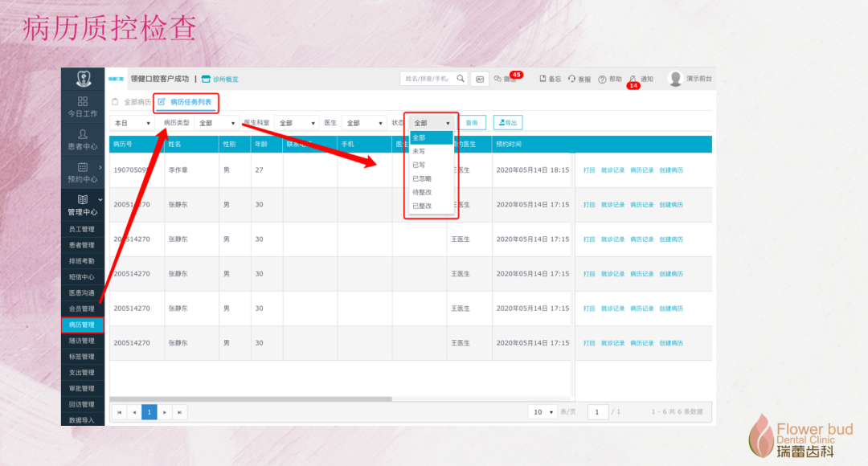Image resolution: width=868 pixels, height=466 pixels.
Task: Open 随访管理 in the sidebar
Action: click(x=83, y=341)
